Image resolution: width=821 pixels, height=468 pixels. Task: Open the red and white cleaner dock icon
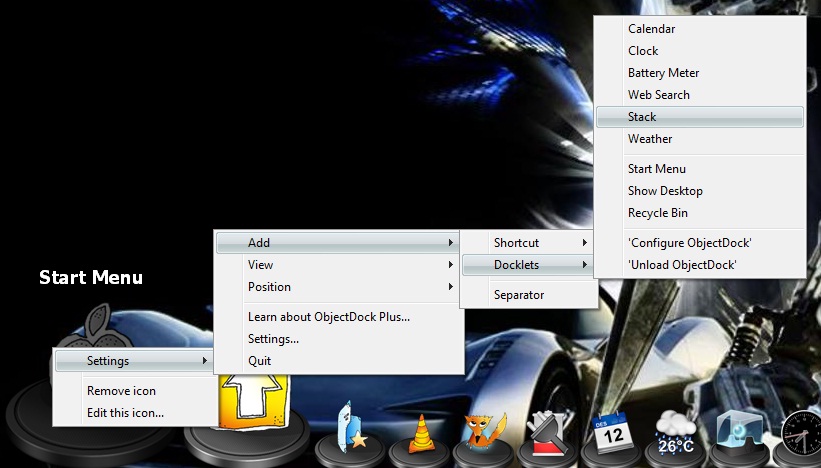(547, 432)
